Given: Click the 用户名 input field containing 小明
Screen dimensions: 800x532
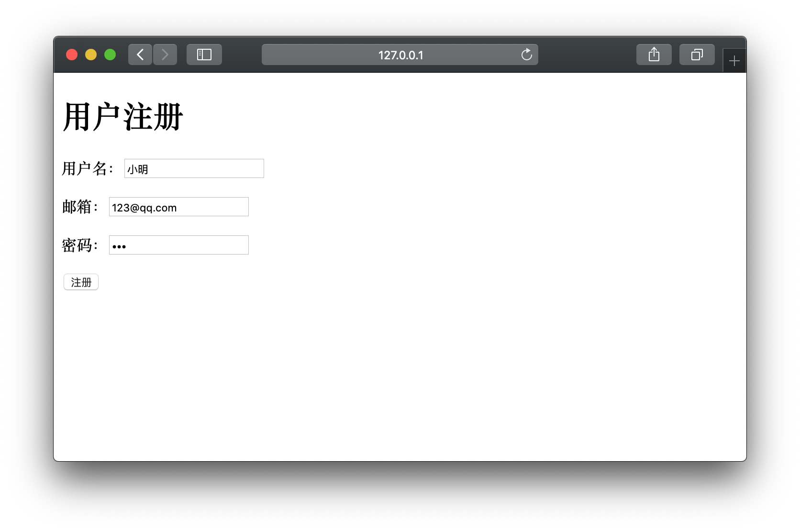Looking at the screenshot, I should coord(194,168).
